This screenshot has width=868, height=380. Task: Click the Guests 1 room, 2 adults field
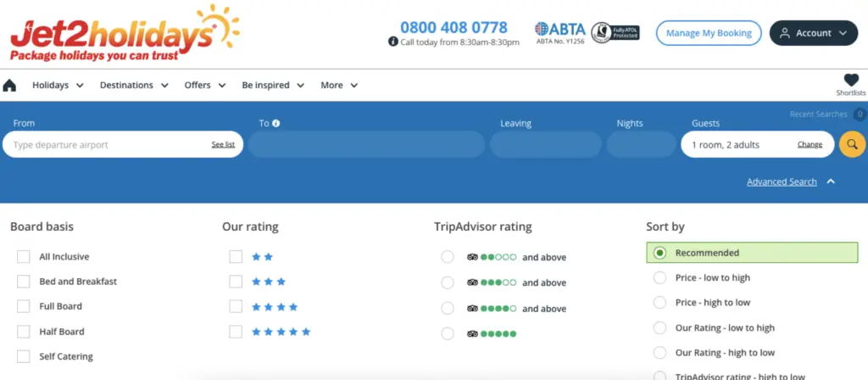tap(757, 144)
